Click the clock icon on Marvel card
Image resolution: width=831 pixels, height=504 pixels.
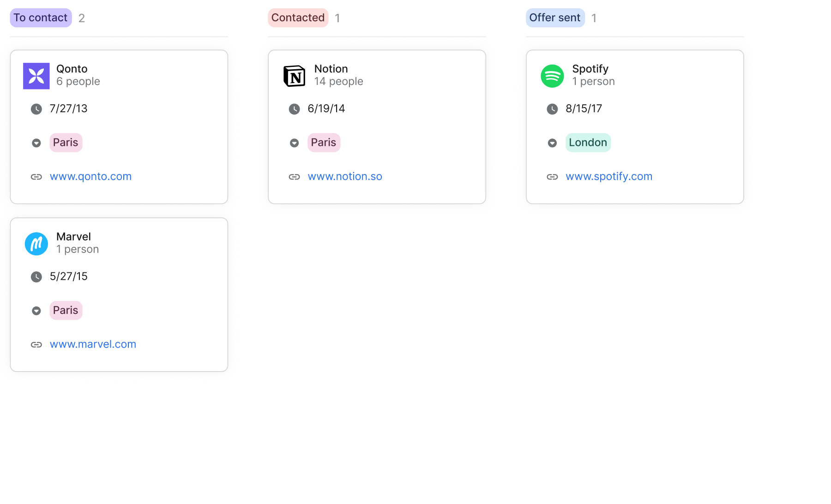[x=36, y=277]
